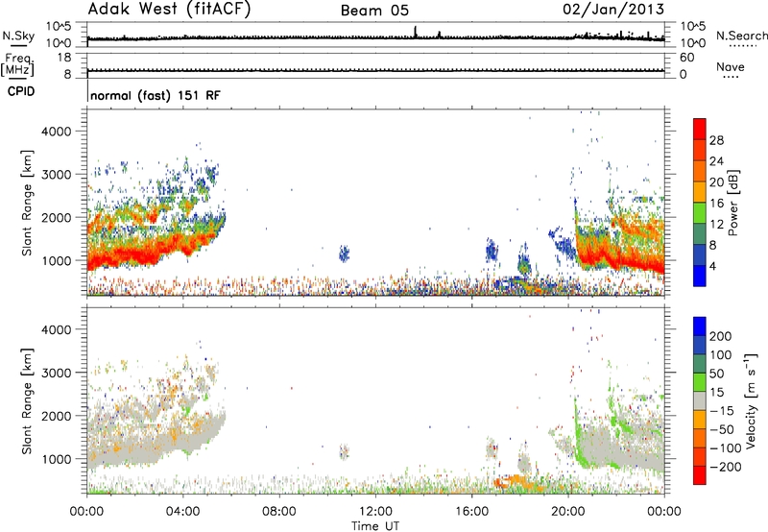Pick the green Velocity segment between 15 and 50
Viewport: 768px width, 532px height.
pyautogui.click(x=700, y=382)
